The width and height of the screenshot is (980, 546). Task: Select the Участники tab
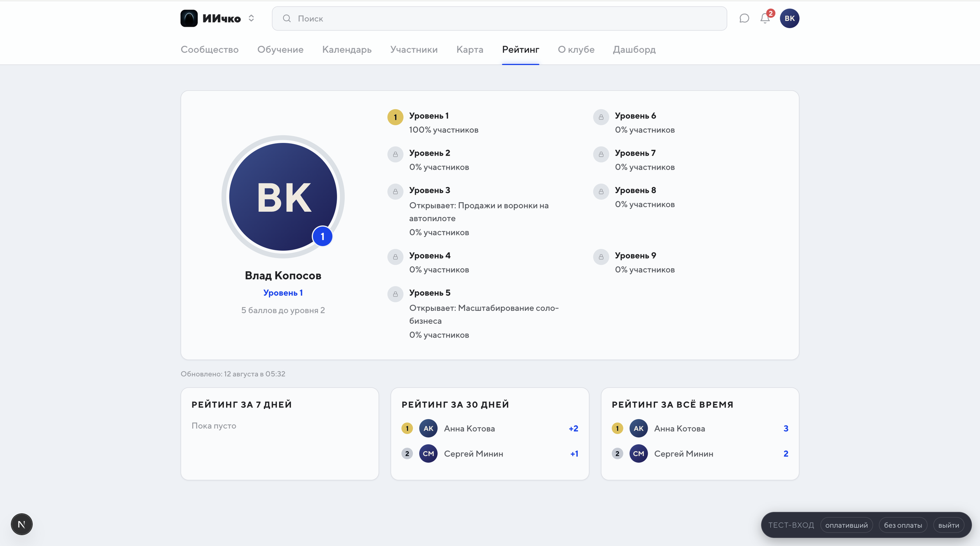[x=414, y=49]
